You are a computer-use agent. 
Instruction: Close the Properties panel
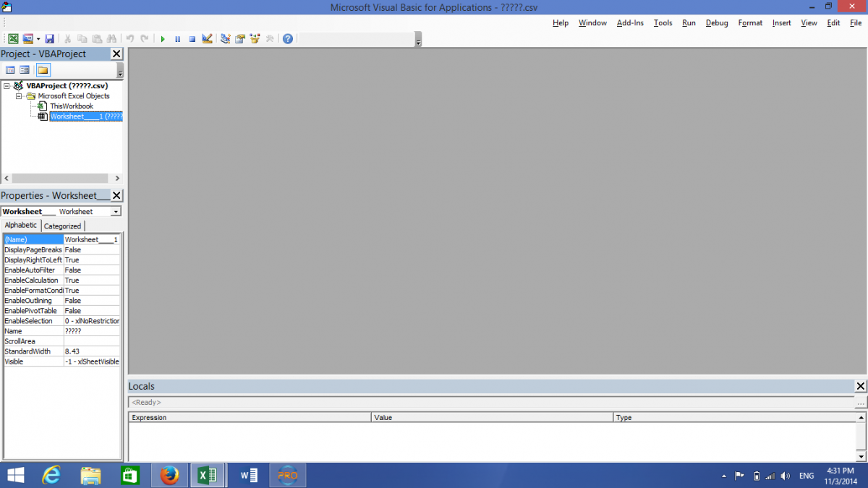(x=116, y=196)
